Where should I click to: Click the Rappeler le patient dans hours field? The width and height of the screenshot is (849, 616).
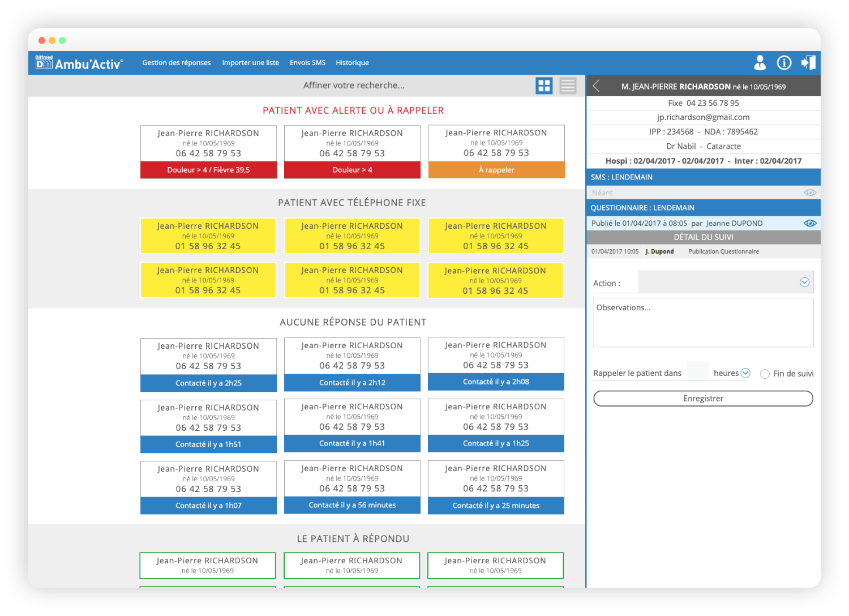(697, 371)
